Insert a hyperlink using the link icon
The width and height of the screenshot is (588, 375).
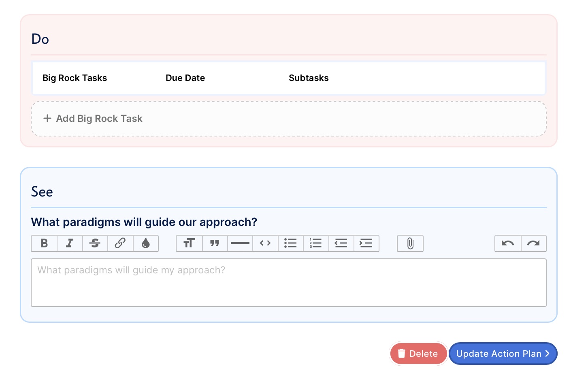120,243
